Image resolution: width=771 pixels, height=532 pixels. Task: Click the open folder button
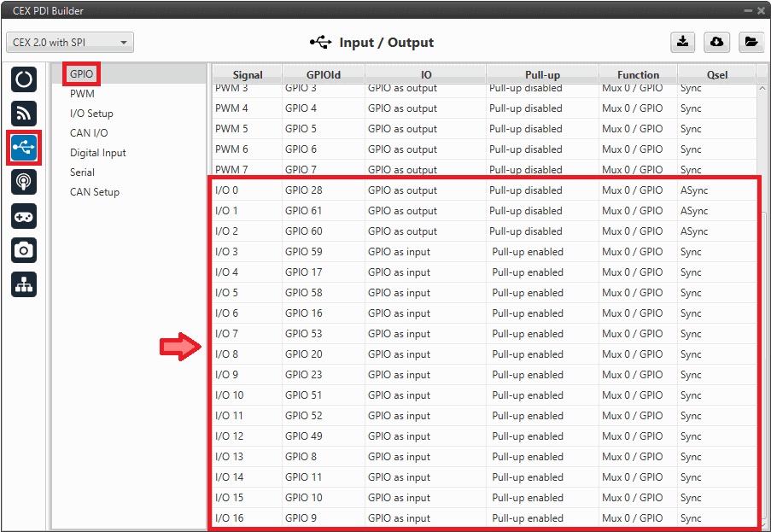click(751, 42)
